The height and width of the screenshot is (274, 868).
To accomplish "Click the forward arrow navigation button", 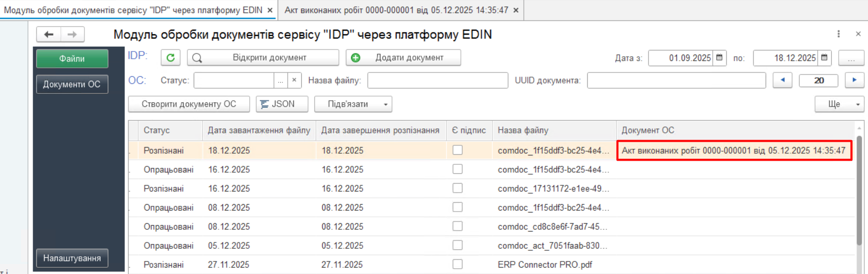I will [72, 35].
